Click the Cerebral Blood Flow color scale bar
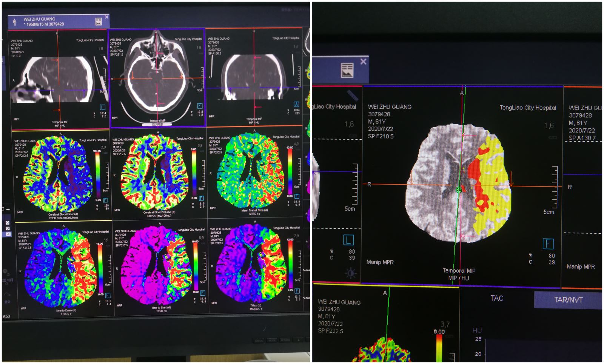Screen dimensions: 604x364 pos(97,174)
